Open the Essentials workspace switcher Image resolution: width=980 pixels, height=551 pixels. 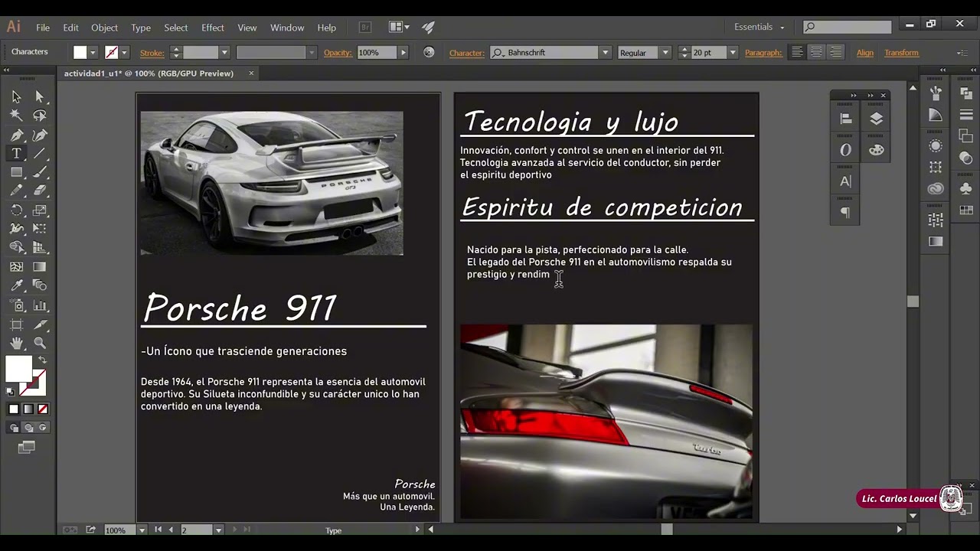click(x=759, y=27)
